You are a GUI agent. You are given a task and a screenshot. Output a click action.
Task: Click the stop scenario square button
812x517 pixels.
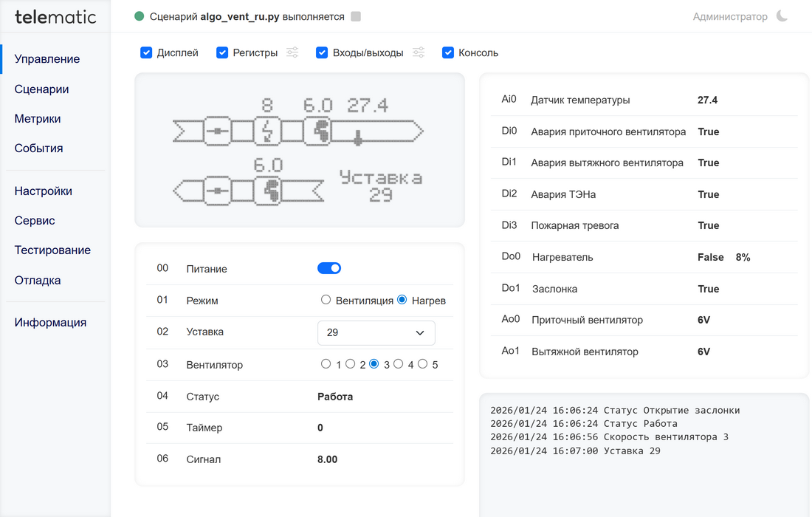356,16
